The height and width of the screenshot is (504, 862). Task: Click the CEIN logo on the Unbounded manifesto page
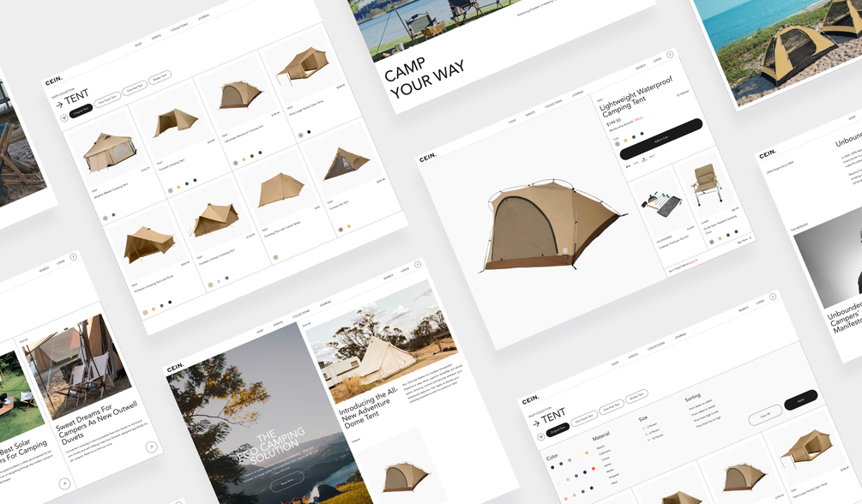768,154
